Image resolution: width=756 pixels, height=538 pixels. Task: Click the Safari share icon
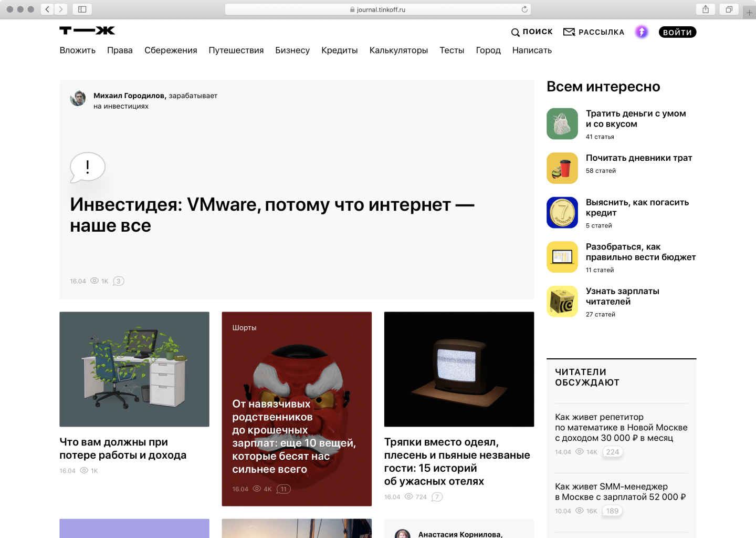tap(706, 9)
